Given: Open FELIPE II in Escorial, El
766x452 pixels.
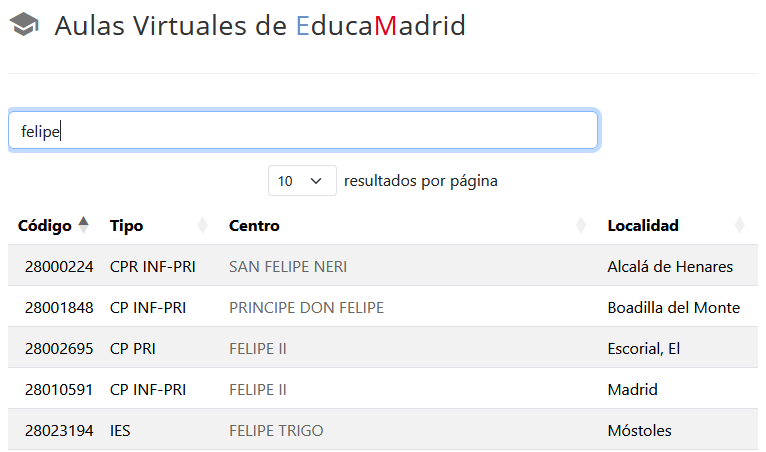Looking at the screenshot, I should click(258, 349).
